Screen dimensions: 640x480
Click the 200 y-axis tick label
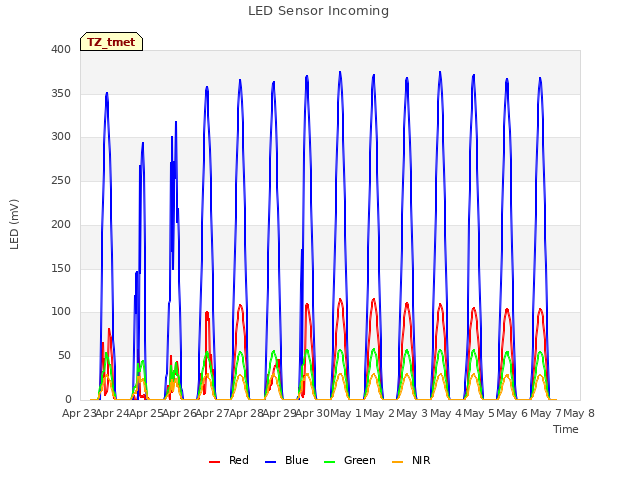pyautogui.click(x=61, y=224)
